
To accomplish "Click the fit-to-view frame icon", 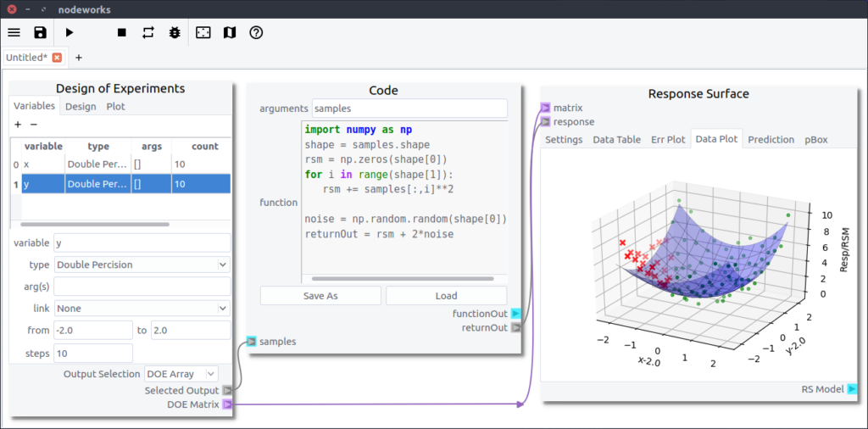I will 203,32.
